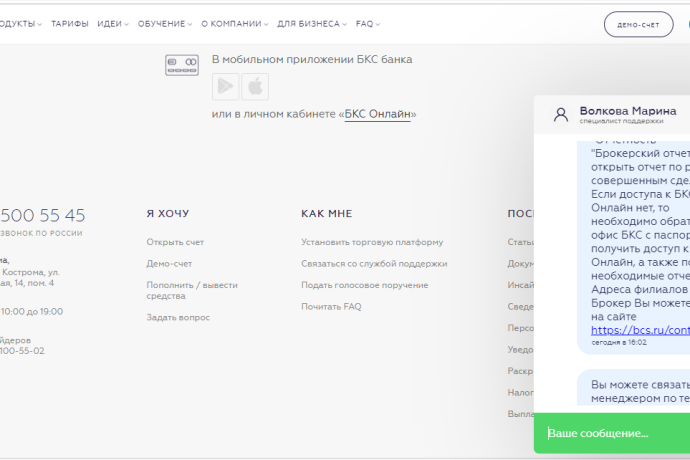Click the 10:00 до 19:00 hours text
The height and width of the screenshot is (460, 690).
coord(32,312)
